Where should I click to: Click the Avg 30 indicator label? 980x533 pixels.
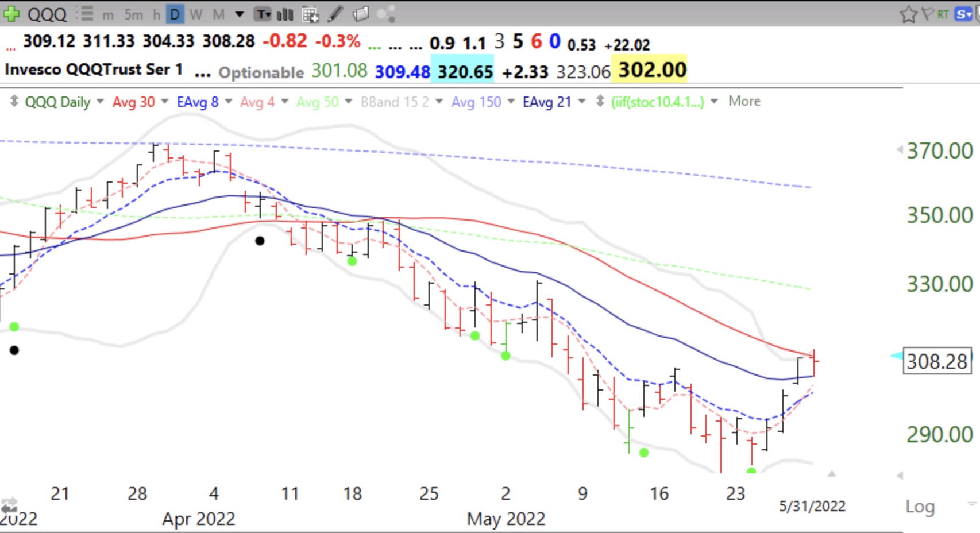(133, 102)
